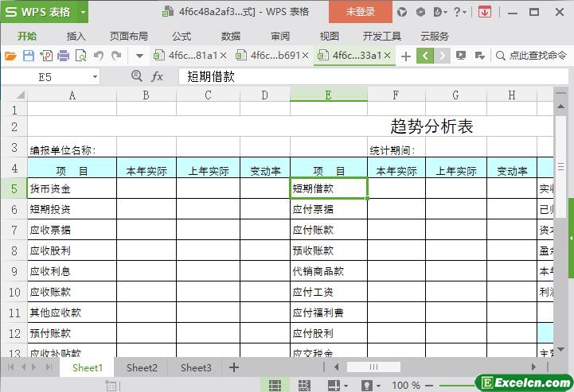The height and width of the screenshot is (392, 574).
Task: Click the horizontal scrollbar thumb
Action: pyautogui.click(x=373, y=367)
